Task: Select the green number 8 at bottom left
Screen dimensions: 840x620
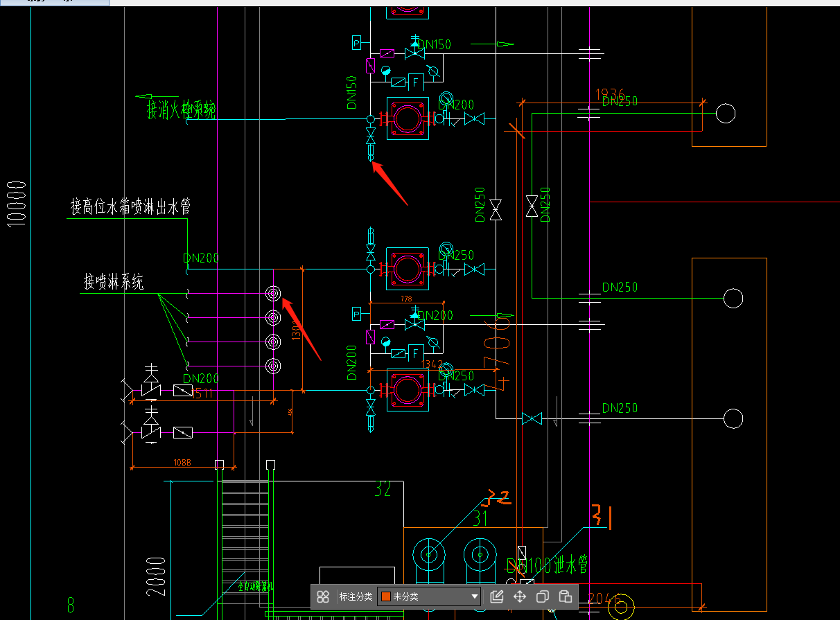Action: tap(70, 605)
